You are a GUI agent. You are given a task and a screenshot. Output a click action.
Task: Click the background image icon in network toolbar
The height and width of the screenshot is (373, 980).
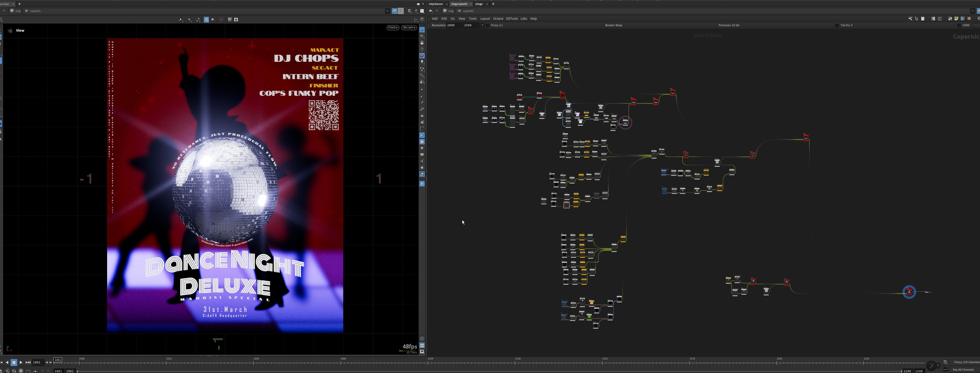(x=963, y=19)
